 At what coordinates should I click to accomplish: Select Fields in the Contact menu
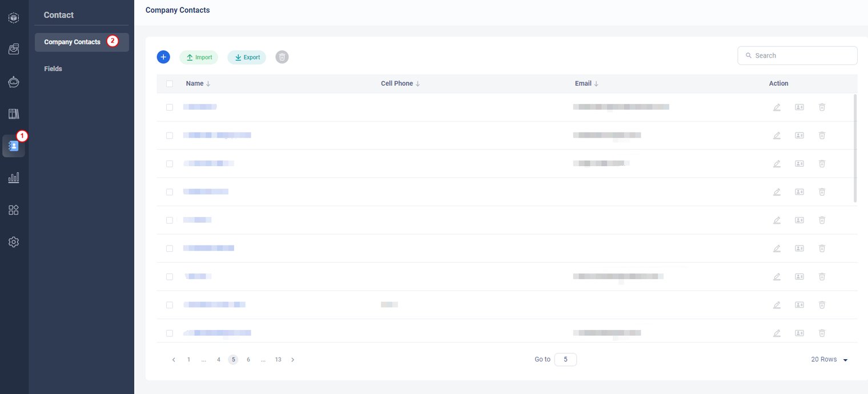[x=53, y=69]
